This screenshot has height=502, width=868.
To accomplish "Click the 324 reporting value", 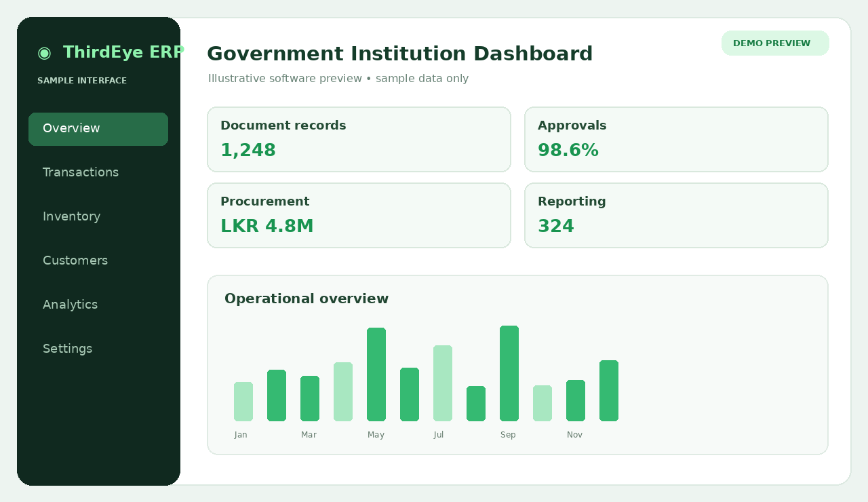I will (556, 227).
